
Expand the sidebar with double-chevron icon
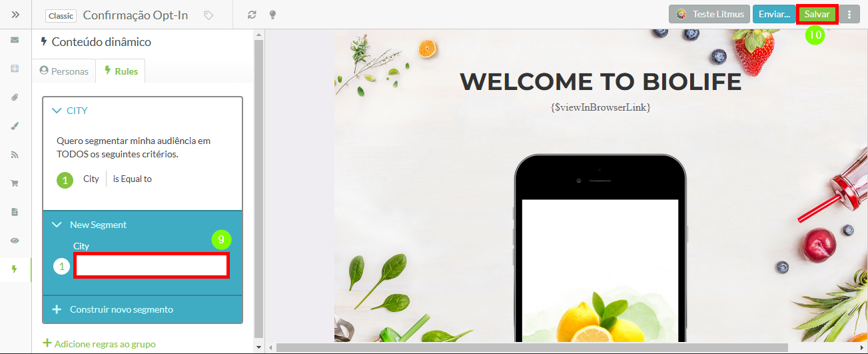(15, 14)
